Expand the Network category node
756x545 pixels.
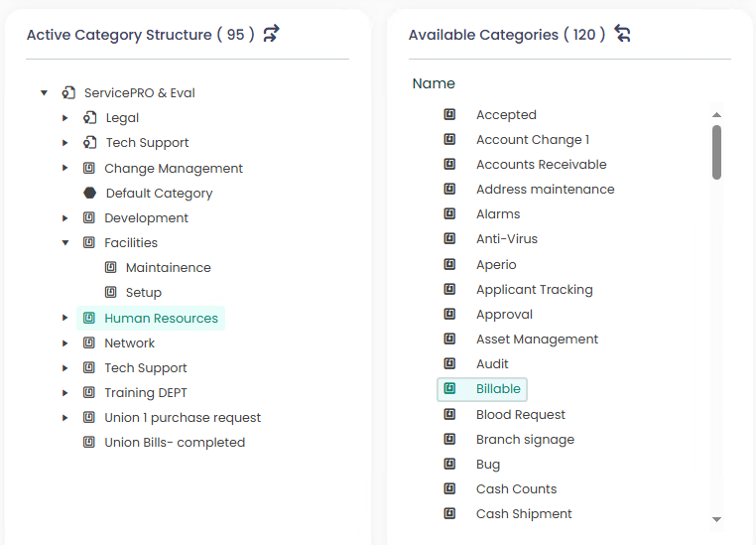[65, 343]
